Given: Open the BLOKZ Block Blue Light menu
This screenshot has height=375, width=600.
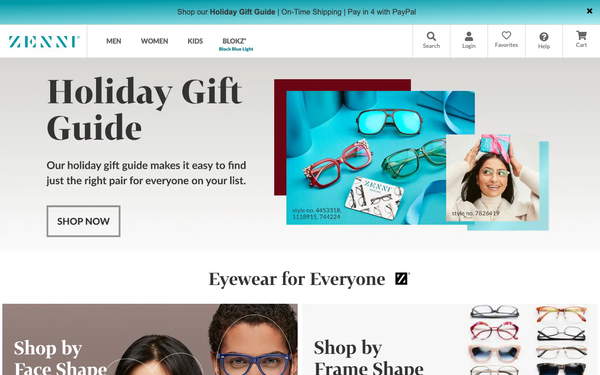Looking at the screenshot, I should click(x=236, y=44).
